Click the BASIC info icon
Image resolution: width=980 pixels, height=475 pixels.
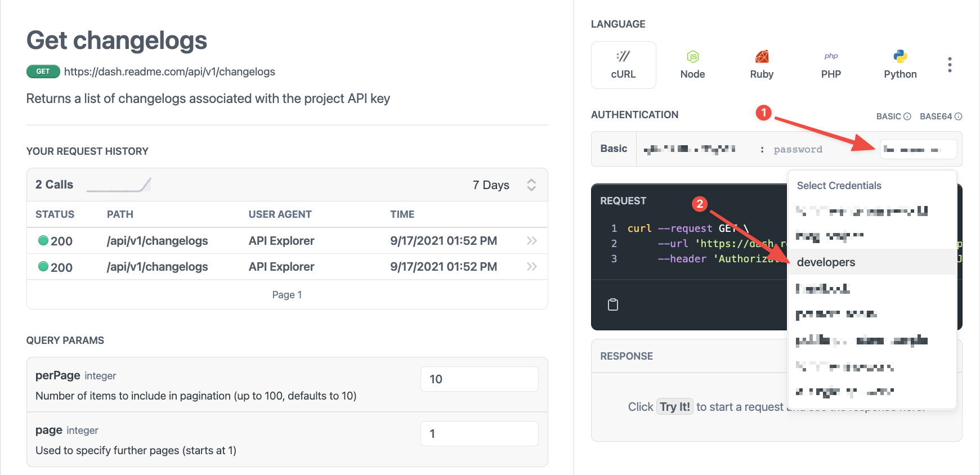point(907,116)
